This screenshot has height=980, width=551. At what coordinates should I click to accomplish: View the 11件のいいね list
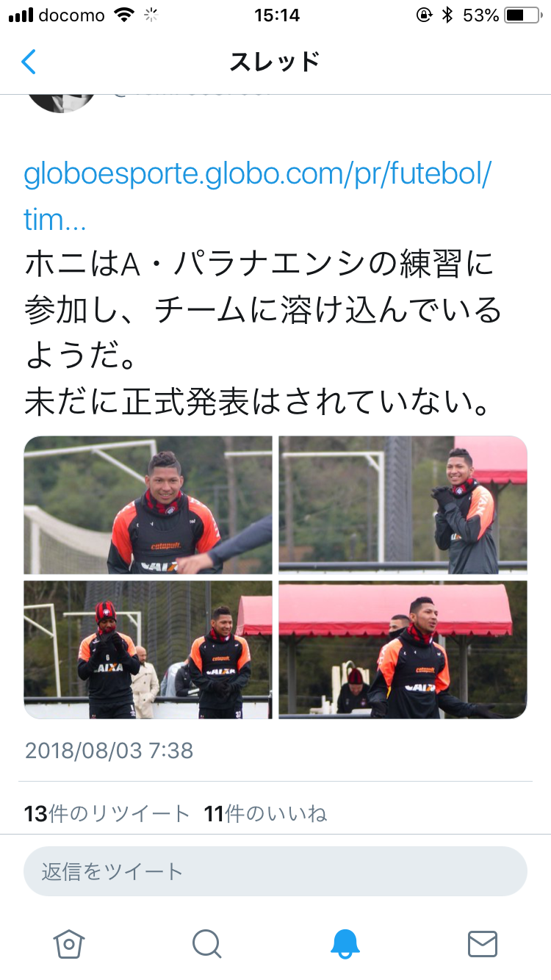(x=266, y=813)
